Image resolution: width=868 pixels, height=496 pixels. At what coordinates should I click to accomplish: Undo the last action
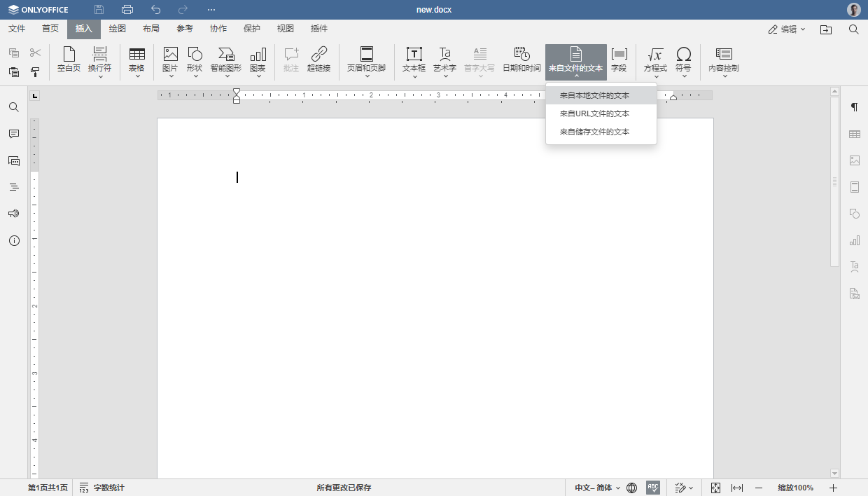(x=155, y=10)
